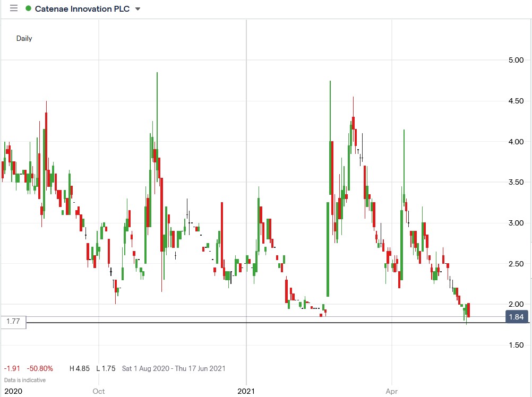Click the Apr label on the time axis
This screenshot has width=532, height=397.
click(391, 391)
